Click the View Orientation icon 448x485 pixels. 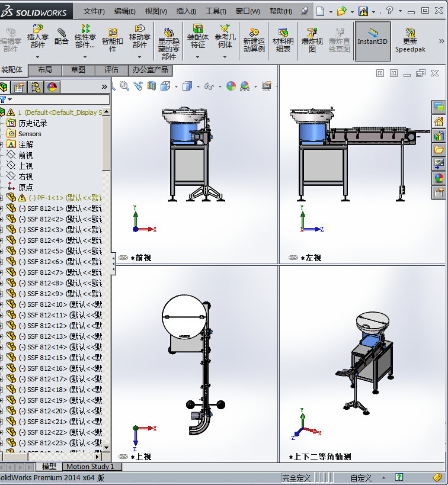165,86
